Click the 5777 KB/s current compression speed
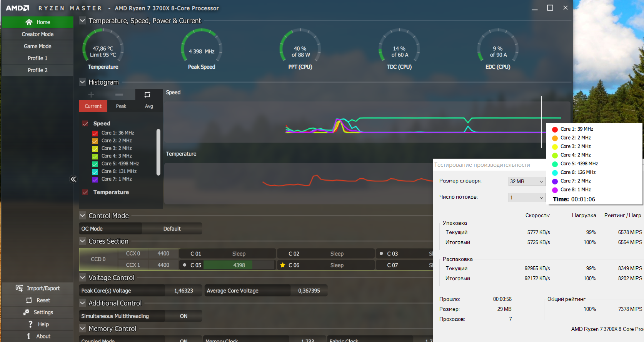The width and height of the screenshot is (644, 342). (x=539, y=232)
